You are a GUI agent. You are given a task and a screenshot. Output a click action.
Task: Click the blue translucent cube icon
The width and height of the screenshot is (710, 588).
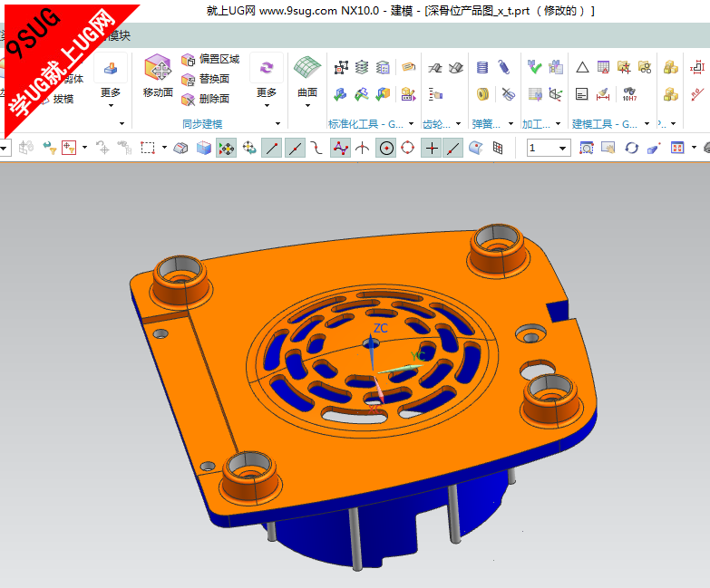[204, 148]
